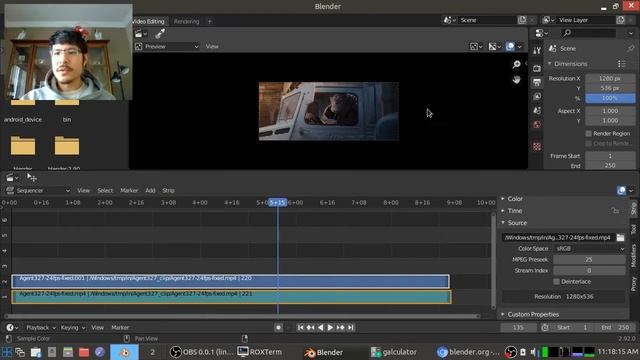
Task: Select the teal Agent327 strip in channel 1
Action: point(231,297)
